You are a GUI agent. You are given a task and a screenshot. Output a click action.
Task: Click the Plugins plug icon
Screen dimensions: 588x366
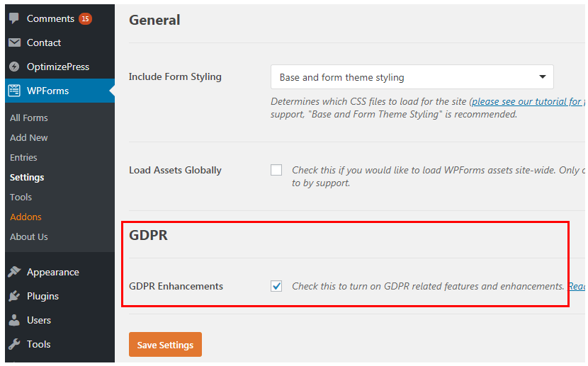pyautogui.click(x=14, y=296)
